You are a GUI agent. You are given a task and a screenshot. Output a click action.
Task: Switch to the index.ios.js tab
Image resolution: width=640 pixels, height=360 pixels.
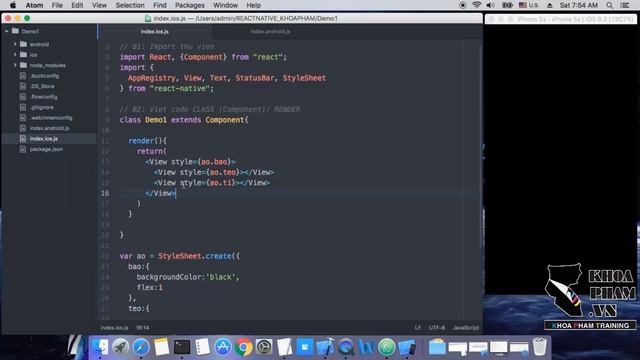click(x=155, y=31)
